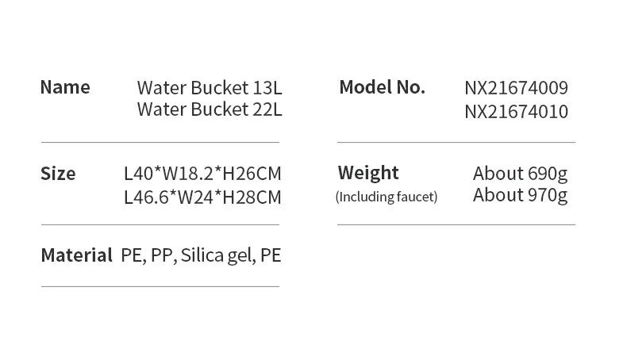627x364 pixels.
Task: Click the "Name" heading label
Action: pos(65,87)
